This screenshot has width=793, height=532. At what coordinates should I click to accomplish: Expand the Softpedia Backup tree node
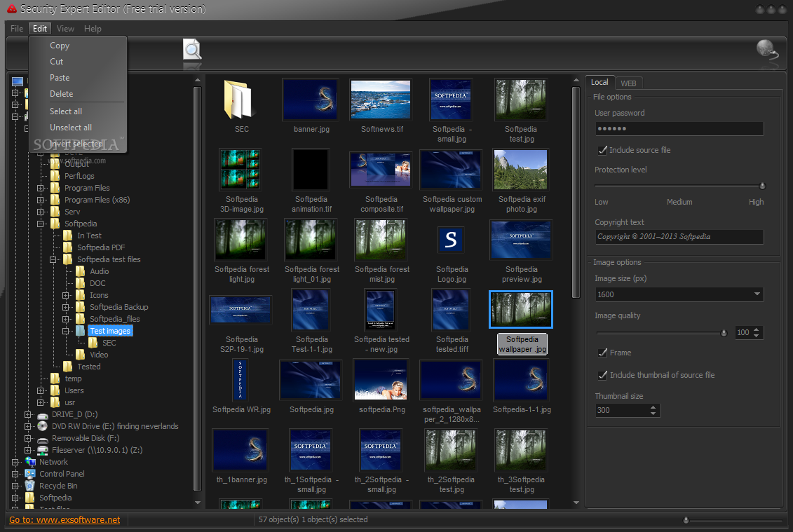pyautogui.click(x=66, y=307)
